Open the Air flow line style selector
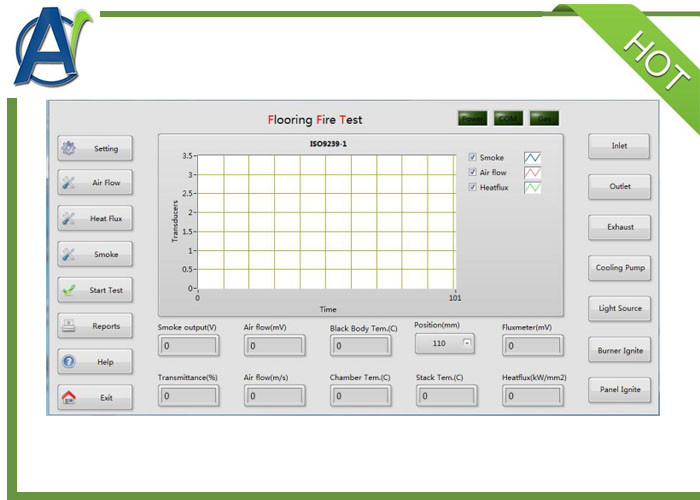The height and width of the screenshot is (500, 700). point(533,173)
